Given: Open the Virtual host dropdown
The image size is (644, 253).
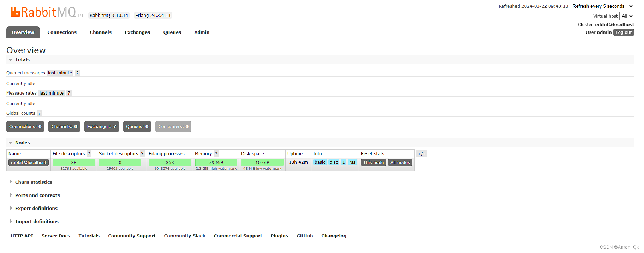Looking at the screenshot, I should pos(627,16).
